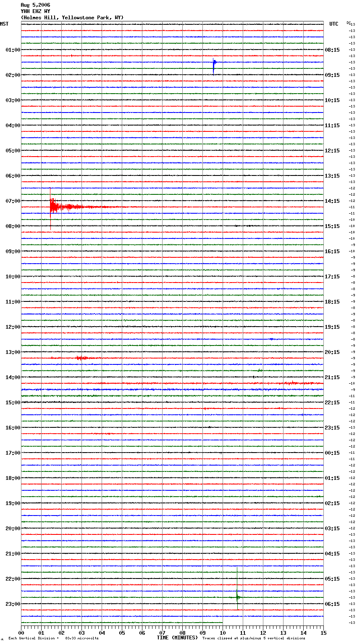Viewport: 357px width, 644px height.
Task: Click minute 12 on the time axis
Action: coord(263,633)
